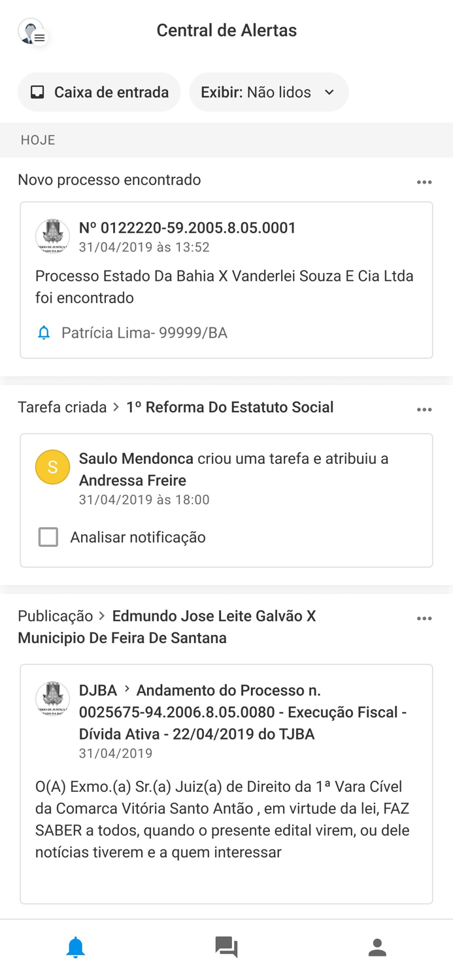This screenshot has width=453, height=980.
Task: Open options menu on Publicação alert
Action: click(x=424, y=618)
